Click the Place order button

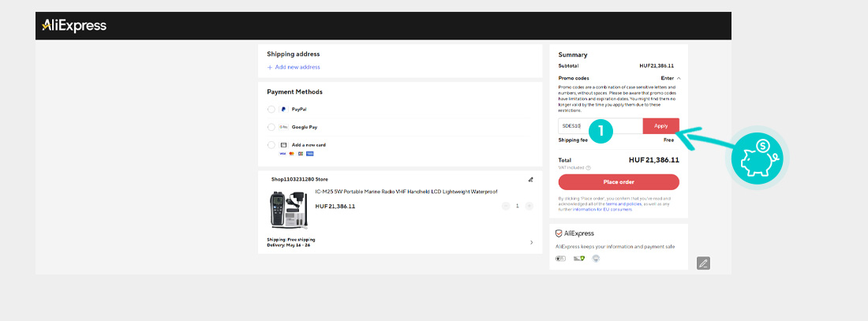coord(619,182)
